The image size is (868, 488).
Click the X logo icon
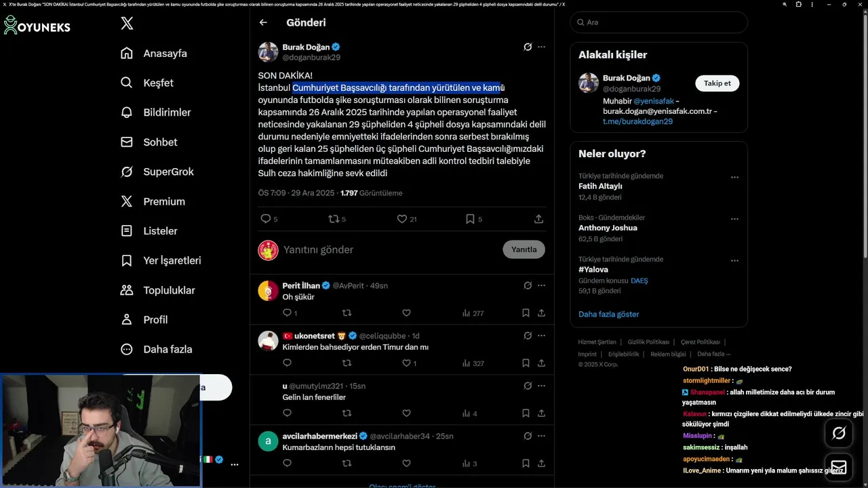point(127,23)
